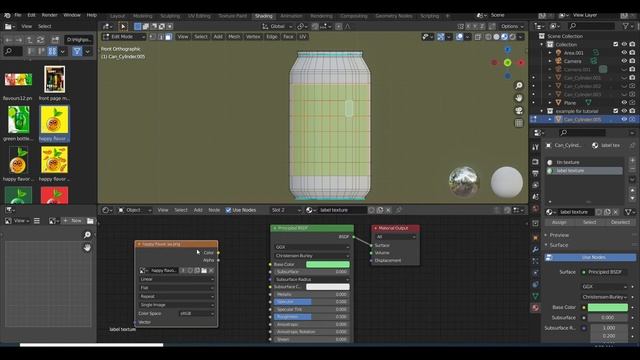The width and height of the screenshot is (640, 360).
Task: Click the open folder icon in image node
Action: click(x=204, y=270)
